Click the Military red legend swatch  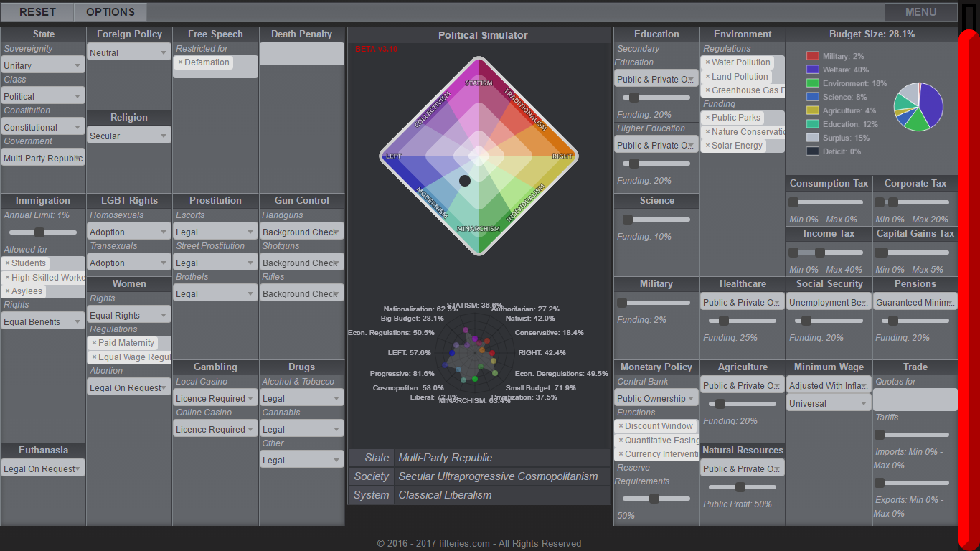(x=813, y=56)
